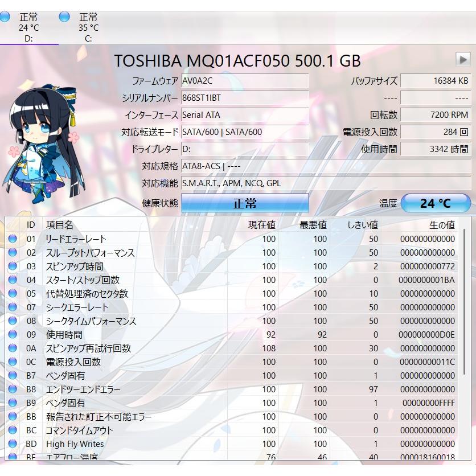Click the status orb for ID B9
The image size is (476, 476).
click(13, 403)
